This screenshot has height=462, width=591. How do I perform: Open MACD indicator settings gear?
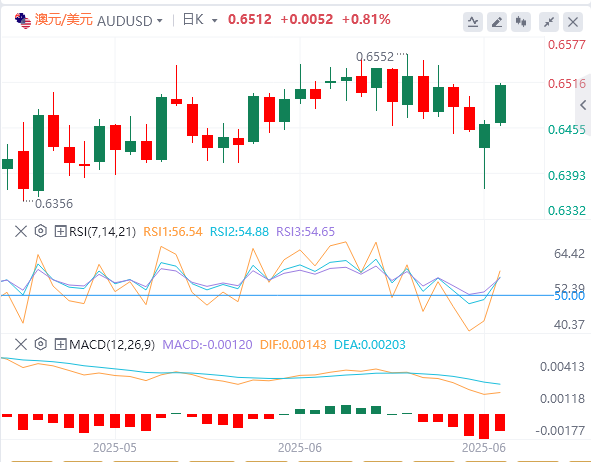(41, 344)
